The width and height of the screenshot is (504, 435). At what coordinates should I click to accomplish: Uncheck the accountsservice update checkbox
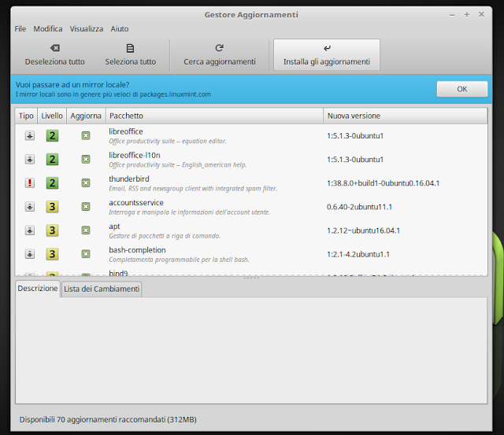pos(86,207)
